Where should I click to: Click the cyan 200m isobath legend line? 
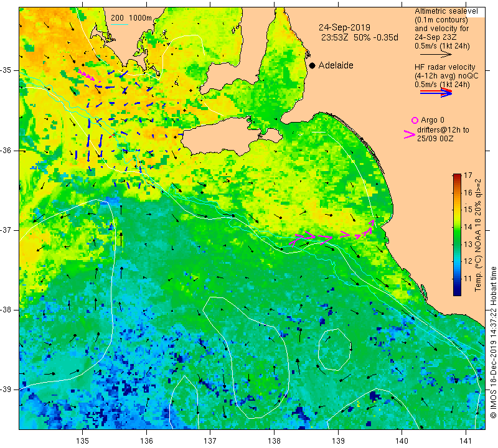point(120,24)
